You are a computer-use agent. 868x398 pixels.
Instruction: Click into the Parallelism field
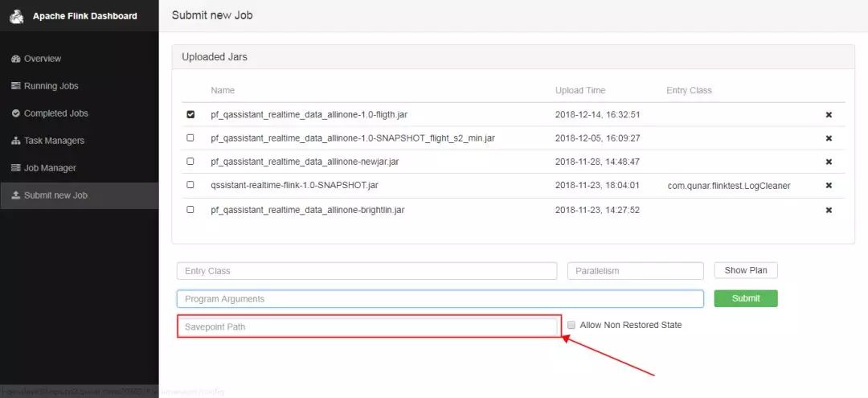[636, 271]
